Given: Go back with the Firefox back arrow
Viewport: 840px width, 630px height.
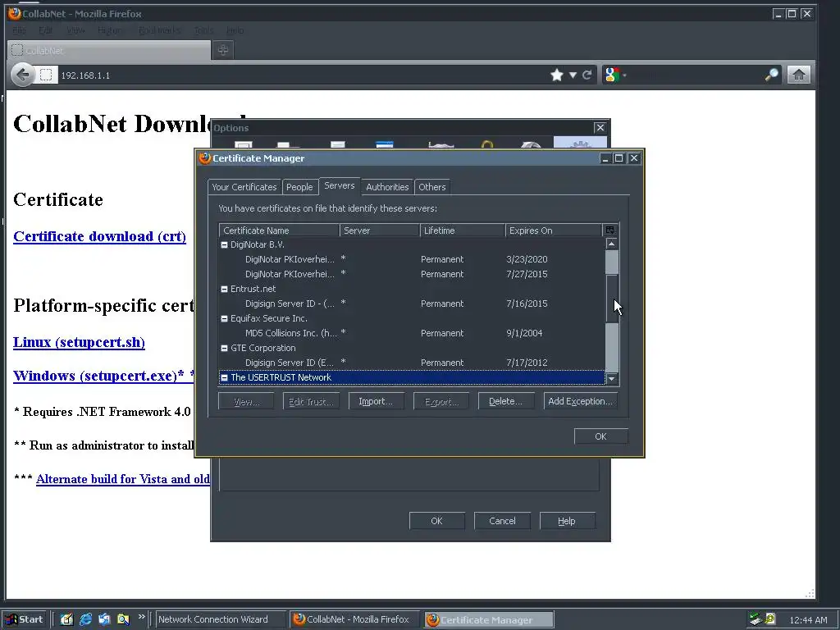Looking at the screenshot, I should click(22, 75).
